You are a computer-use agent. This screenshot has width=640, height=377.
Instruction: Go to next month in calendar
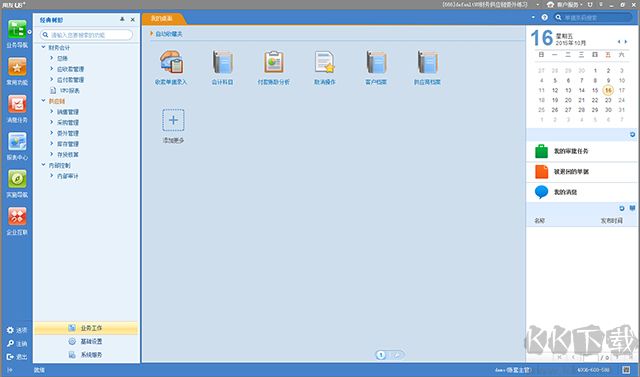[x=626, y=42]
